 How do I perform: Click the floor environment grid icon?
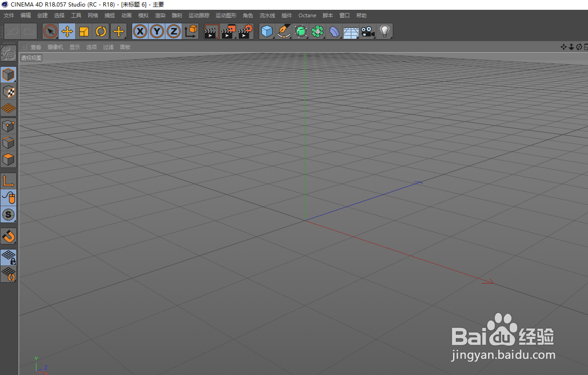click(x=351, y=31)
